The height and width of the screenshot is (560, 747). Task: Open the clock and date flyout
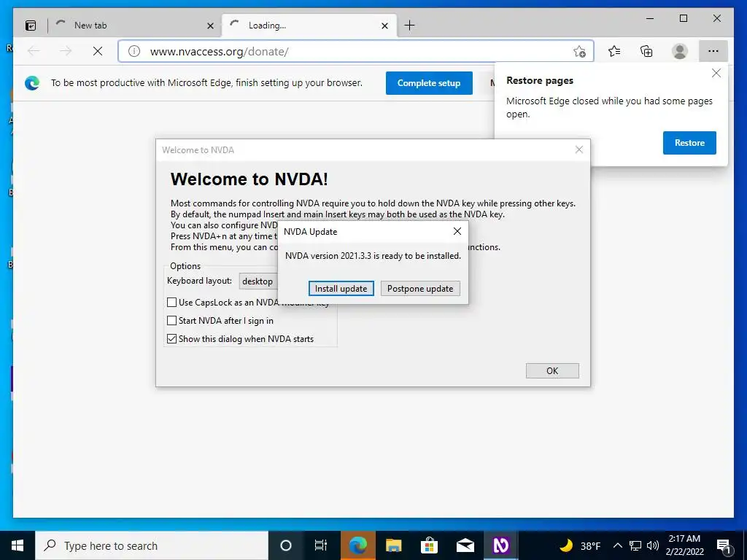684,545
